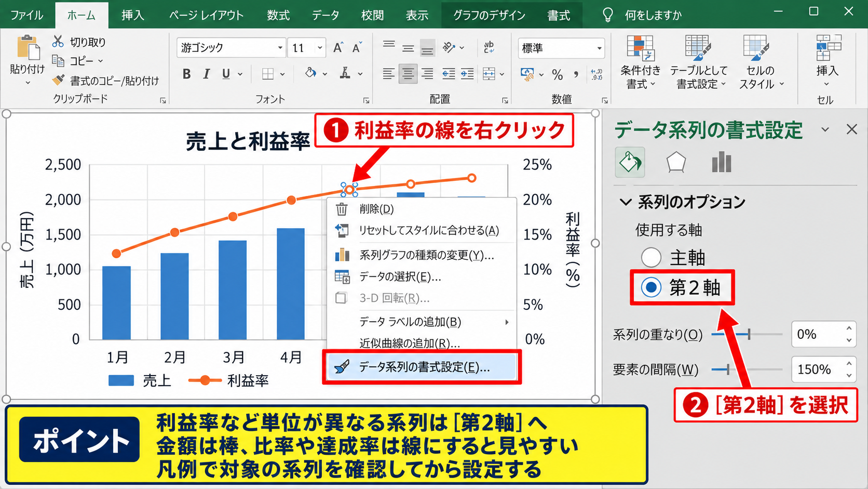This screenshot has width=868, height=489.
Task: Select the 主軸 primary axis radio button
Action: [x=651, y=257]
